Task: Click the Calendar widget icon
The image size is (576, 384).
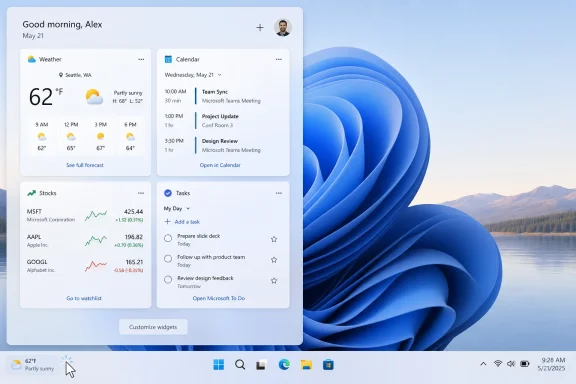Action: point(168,59)
